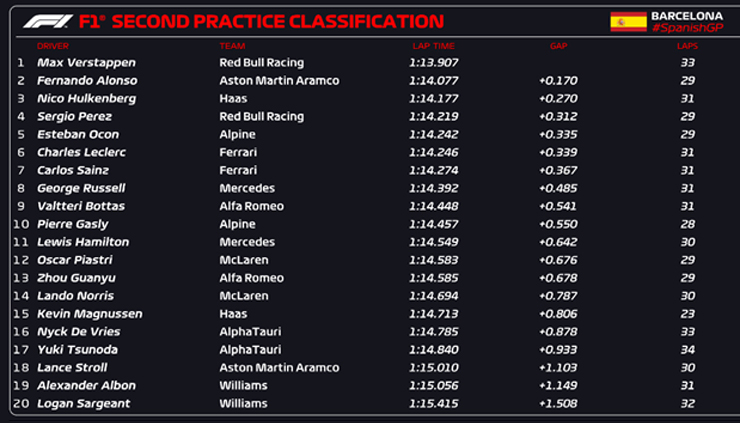Screen dimensions: 740x423
Task: Click Nico Hulkenberg's row name
Action: point(86,98)
